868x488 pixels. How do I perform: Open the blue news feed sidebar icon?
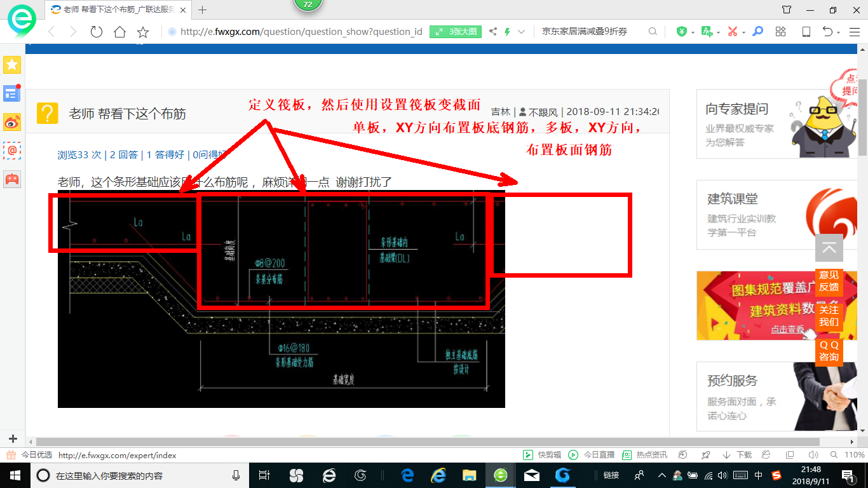(x=12, y=93)
